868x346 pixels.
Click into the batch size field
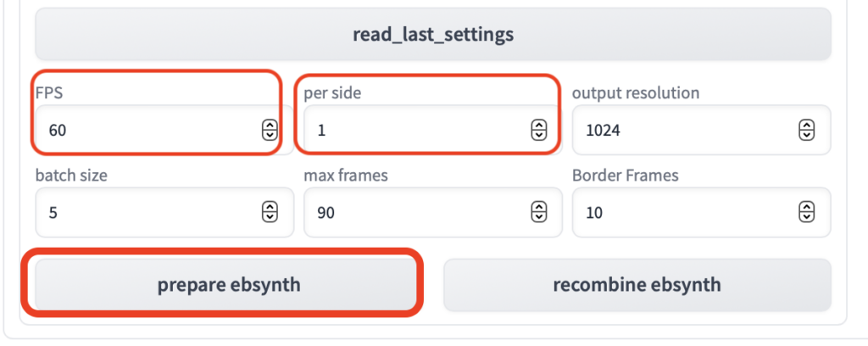[144, 212]
